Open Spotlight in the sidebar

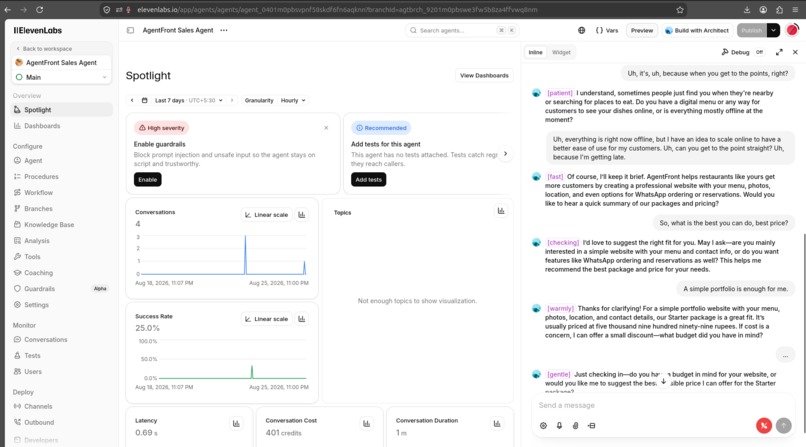tap(62, 109)
